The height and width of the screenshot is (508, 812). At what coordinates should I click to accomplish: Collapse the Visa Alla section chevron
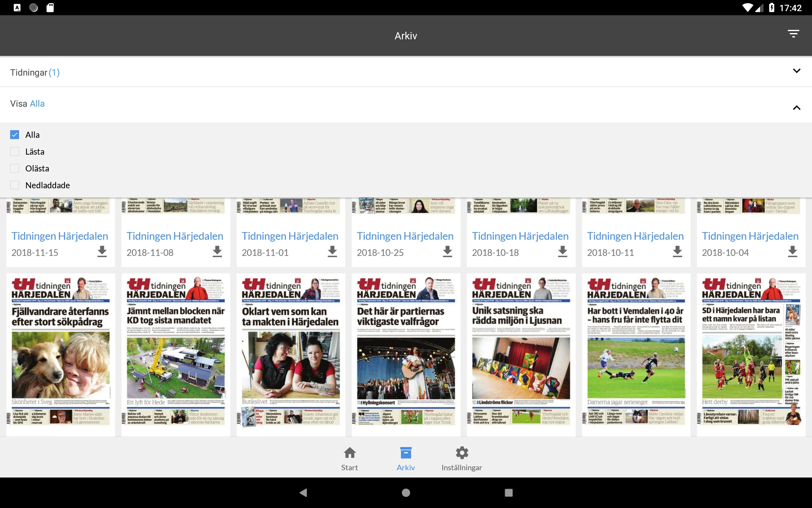click(x=796, y=108)
